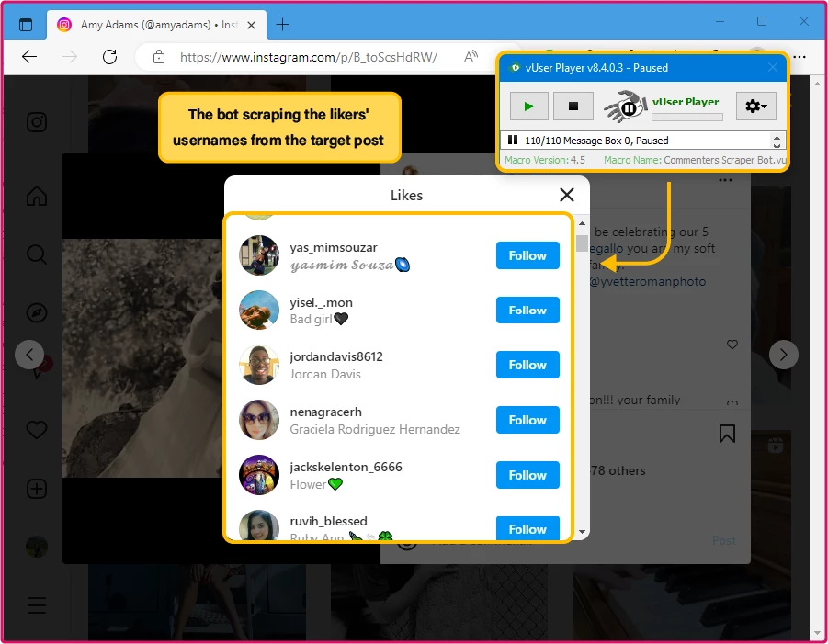Follow jackskelenton_6666
828x644 pixels.
click(x=527, y=475)
